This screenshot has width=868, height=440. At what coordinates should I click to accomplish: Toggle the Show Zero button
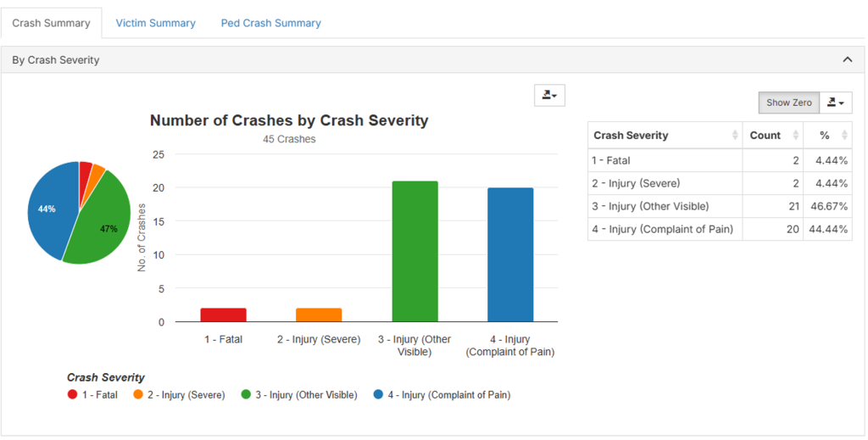788,103
